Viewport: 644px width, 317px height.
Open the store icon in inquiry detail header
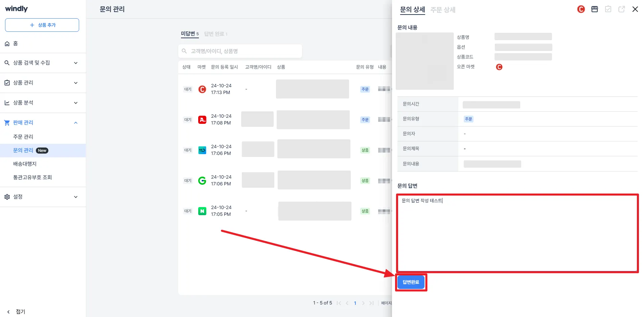pos(594,9)
